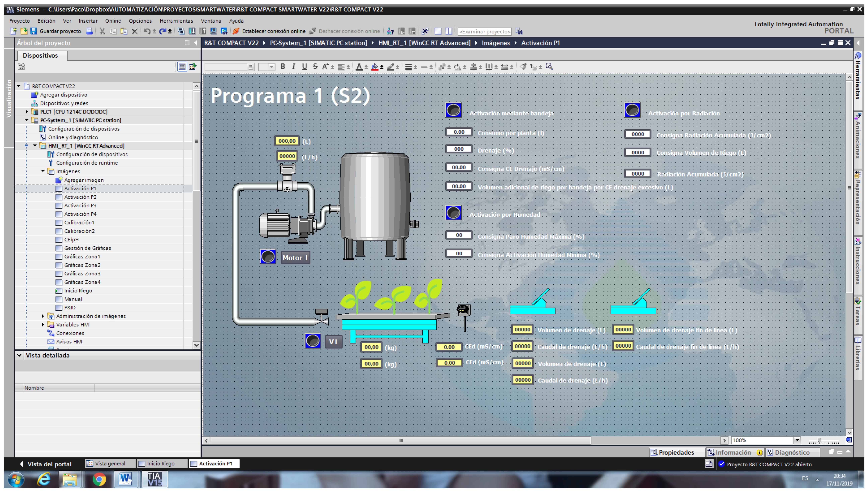Open Activación P3 image in the tree

[80, 206]
